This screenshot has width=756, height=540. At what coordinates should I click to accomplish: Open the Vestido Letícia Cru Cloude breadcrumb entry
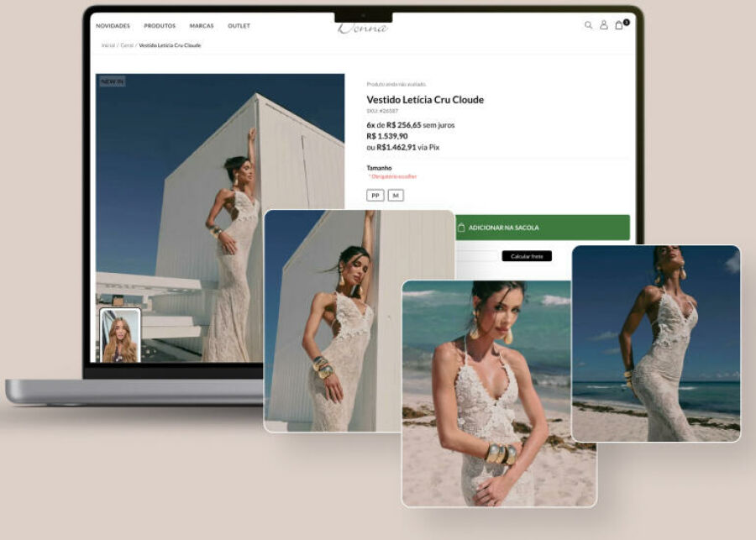[x=171, y=44]
